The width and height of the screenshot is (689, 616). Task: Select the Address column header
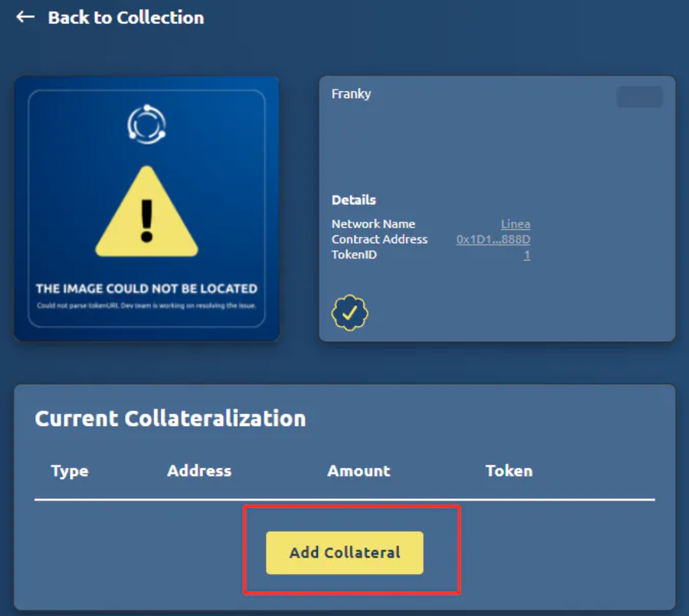[199, 471]
